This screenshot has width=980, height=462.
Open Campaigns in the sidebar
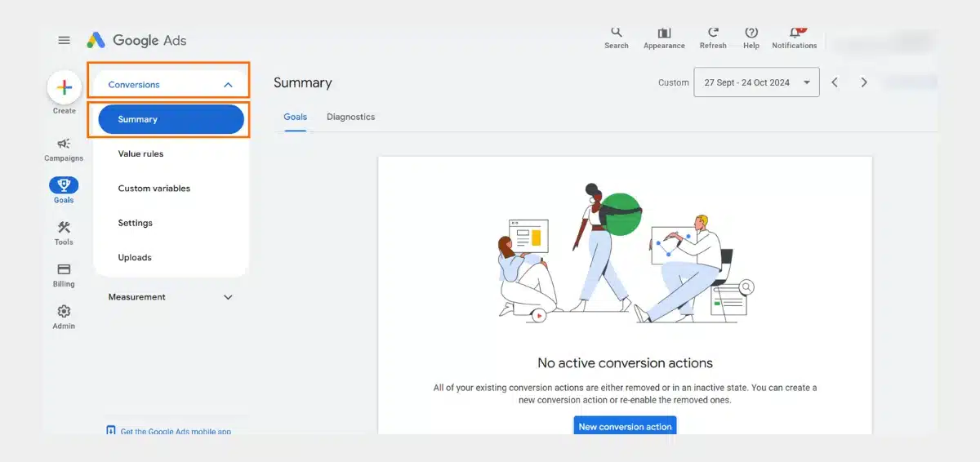[64, 149]
